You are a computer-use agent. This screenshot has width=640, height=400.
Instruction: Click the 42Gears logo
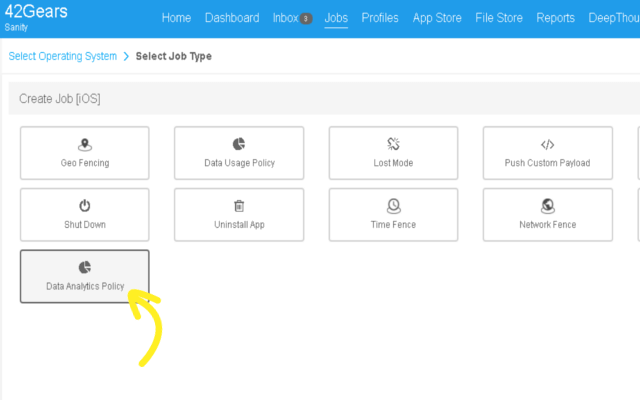click(x=36, y=11)
